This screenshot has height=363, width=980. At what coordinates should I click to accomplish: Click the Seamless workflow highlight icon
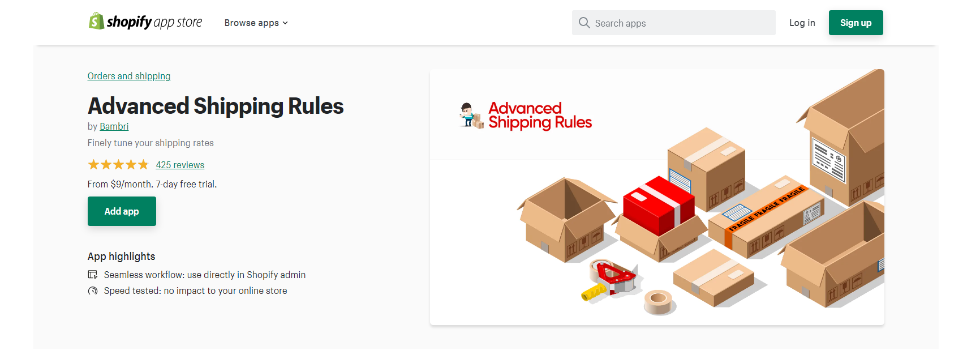(x=93, y=275)
